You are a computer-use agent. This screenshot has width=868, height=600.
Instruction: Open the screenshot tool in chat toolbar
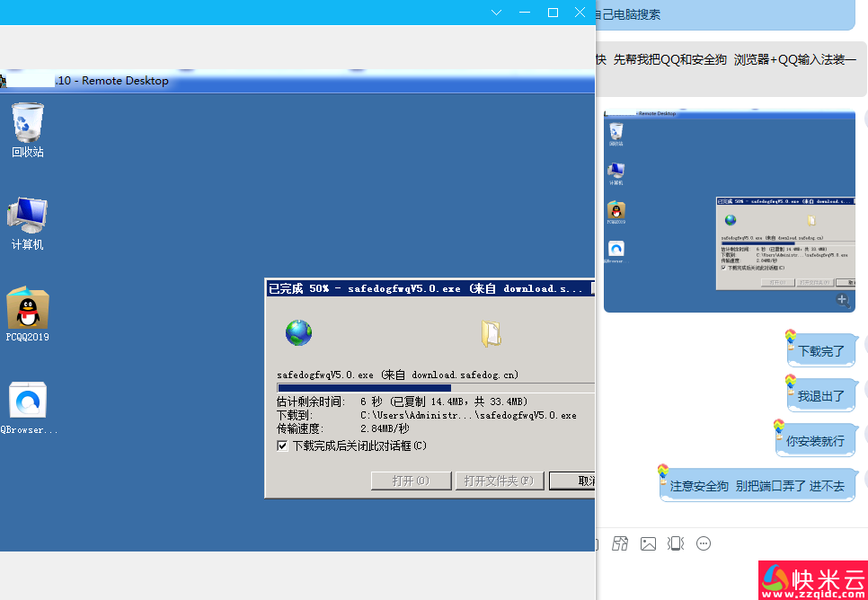[619, 543]
